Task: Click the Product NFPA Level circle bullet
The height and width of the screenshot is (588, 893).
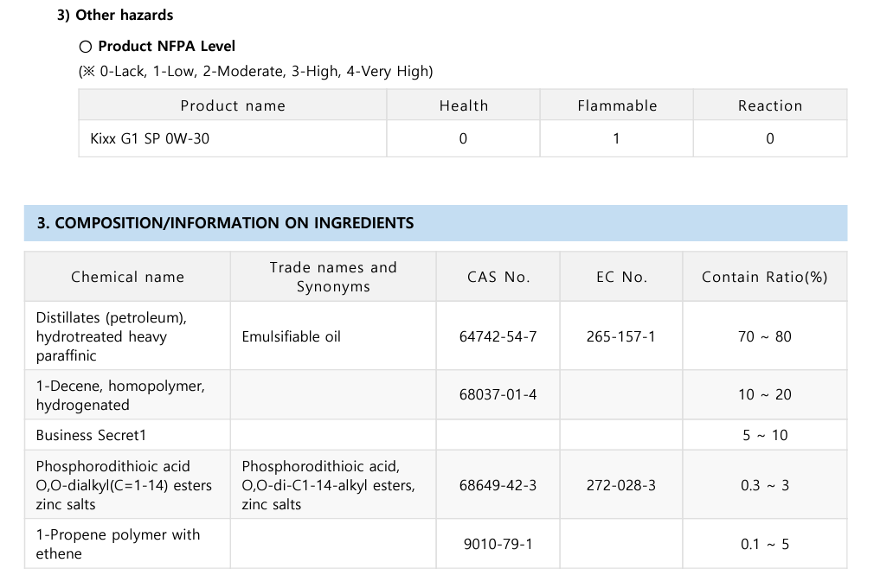Action: (86, 47)
